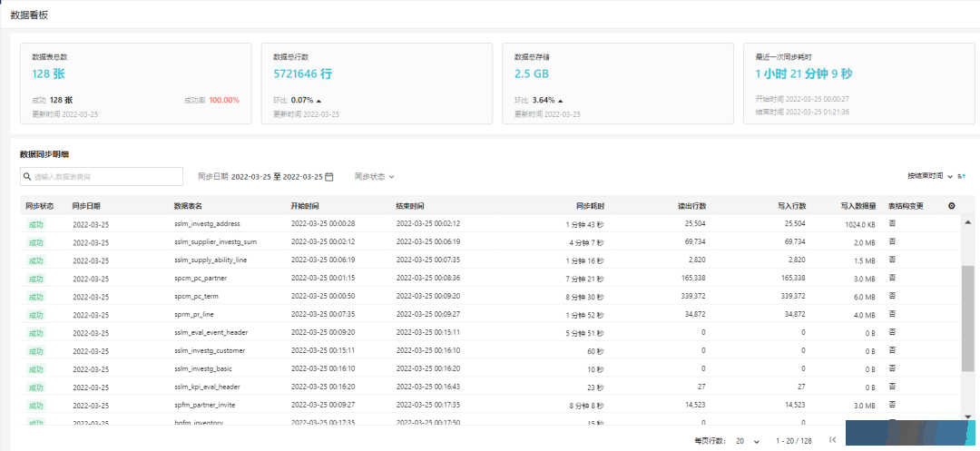
Task: Click the search magnifier icon in table search box
Action: [27, 177]
